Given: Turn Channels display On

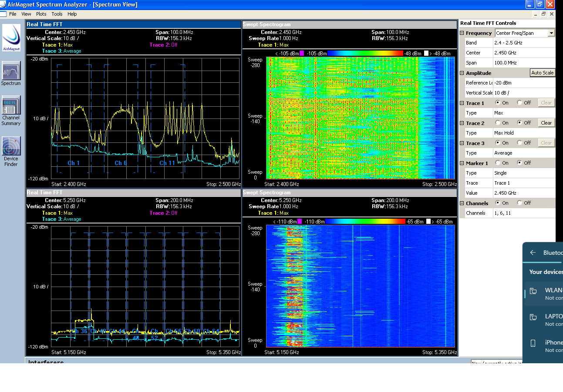Looking at the screenshot, I should click(x=498, y=203).
